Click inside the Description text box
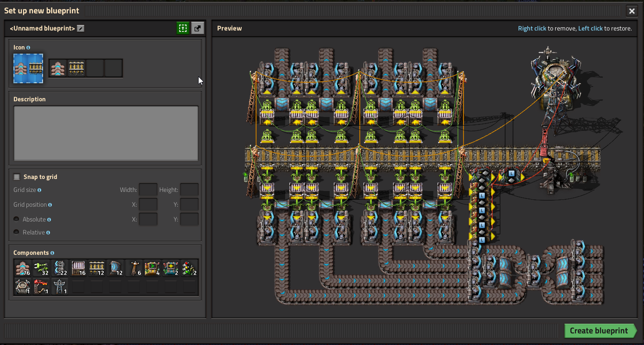Viewport: 644px width, 345px height. click(106, 133)
